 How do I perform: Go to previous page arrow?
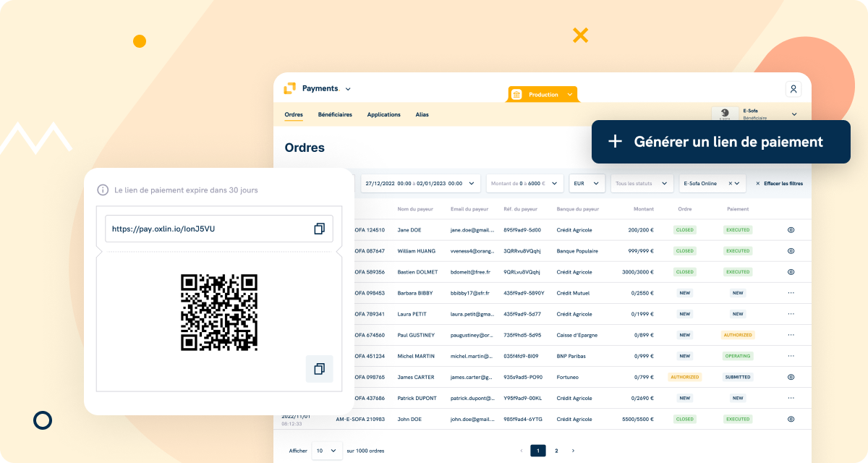click(x=521, y=451)
